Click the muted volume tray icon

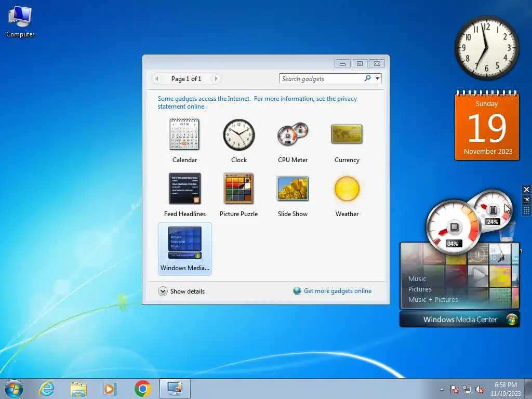click(x=480, y=389)
